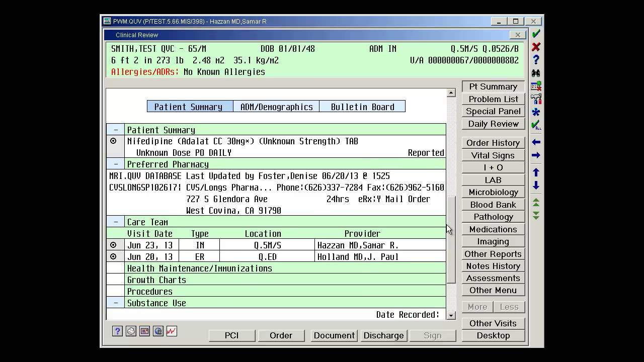Open Imaging
The image size is (644, 362).
click(x=493, y=241)
